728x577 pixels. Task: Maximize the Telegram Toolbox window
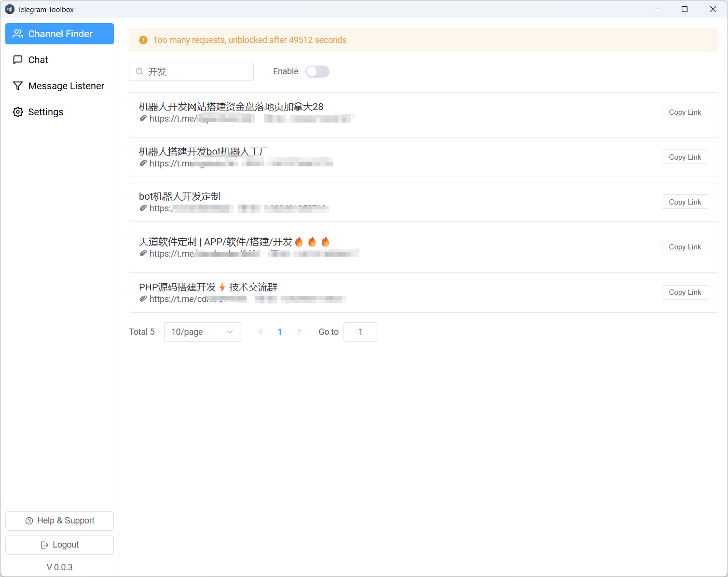point(685,9)
